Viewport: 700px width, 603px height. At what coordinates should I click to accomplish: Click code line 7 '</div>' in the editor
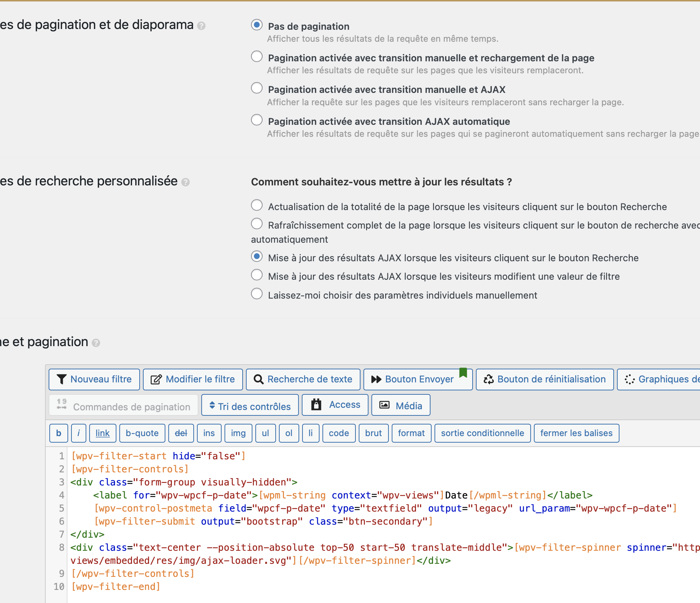pos(87,534)
